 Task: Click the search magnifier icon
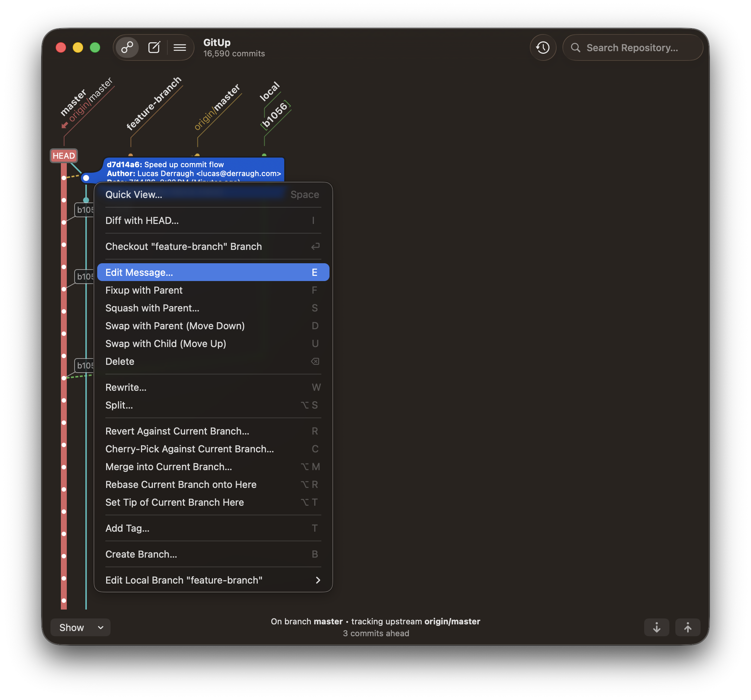(575, 47)
